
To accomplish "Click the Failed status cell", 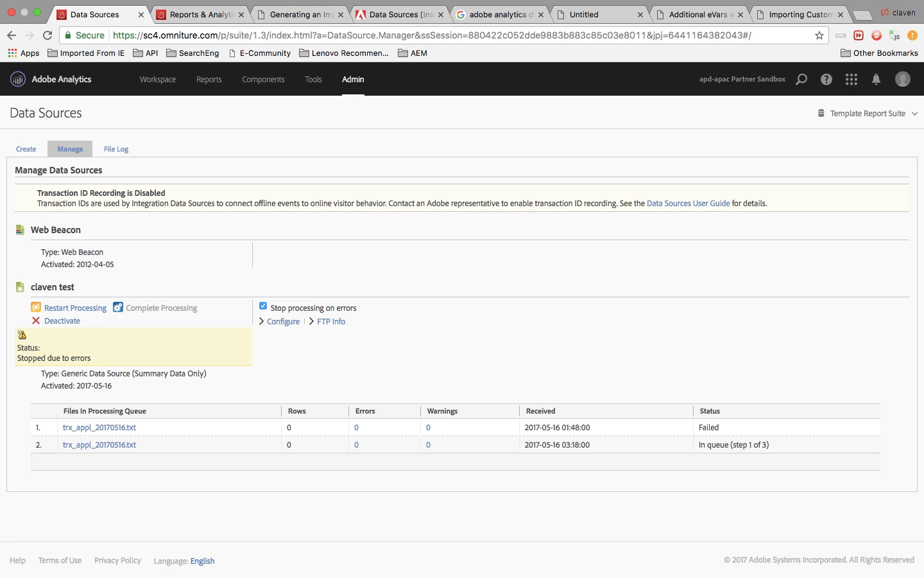I will [x=708, y=427].
